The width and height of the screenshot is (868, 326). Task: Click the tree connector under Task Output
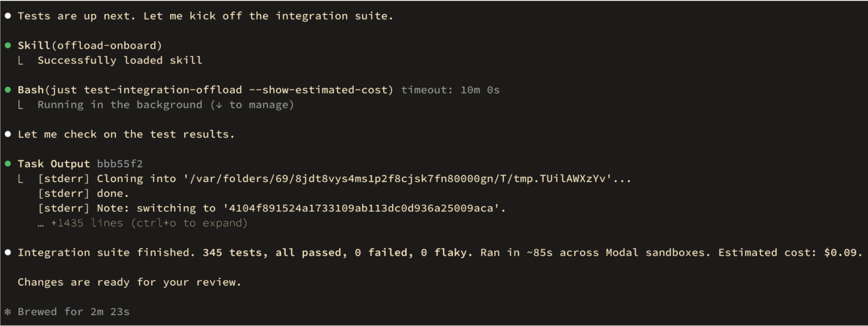(x=21, y=179)
